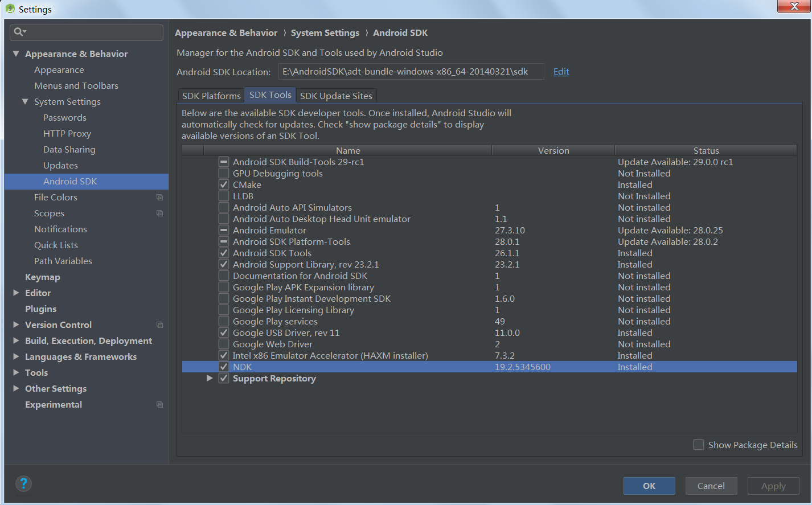The height and width of the screenshot is (505, 812).
Task: Click OK to confirm settings
Action: click(649, 486)
